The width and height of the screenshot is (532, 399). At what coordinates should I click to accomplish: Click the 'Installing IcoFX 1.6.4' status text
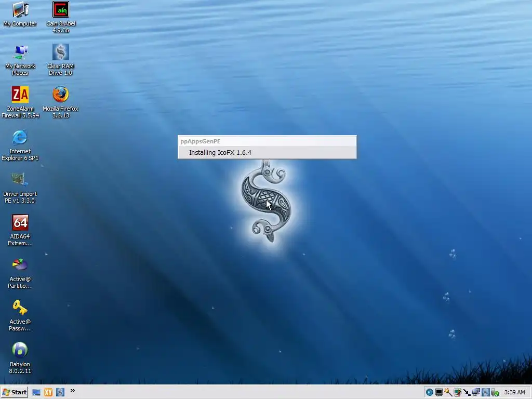click(x=220, y=153)
